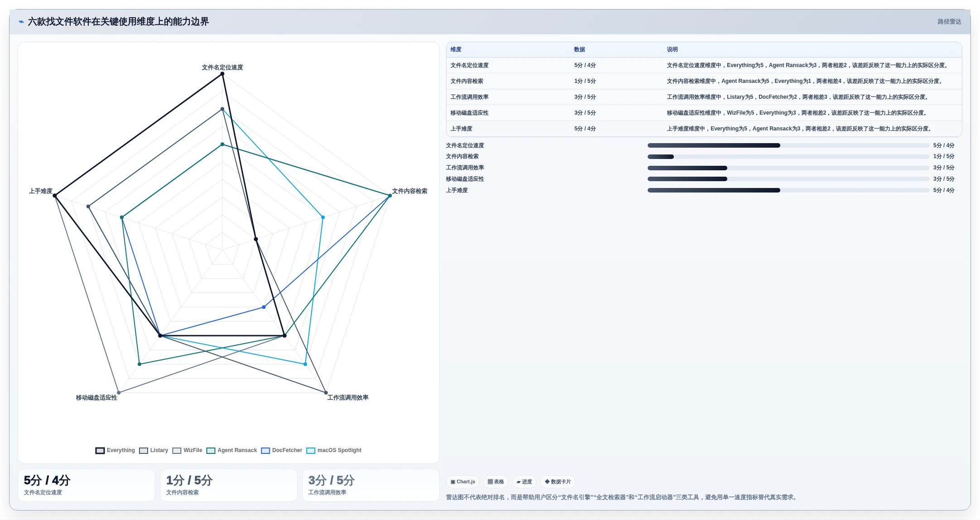Hide the Agent Ransack dataset in legend
The width and height of the screenshot is (980, 520).
point(231,450)
